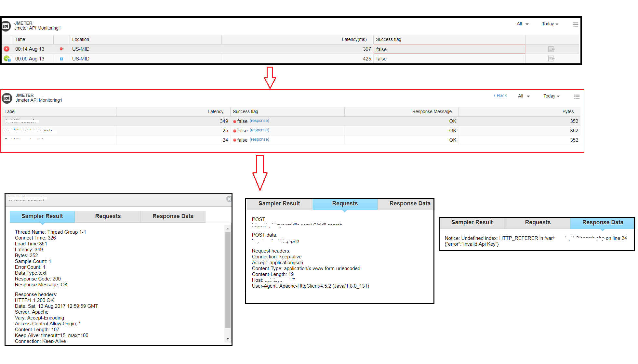Image resolution: width=638 pixels, height=364 pixels.
Task: Click scrollbar down arrow in sampler popup
Action: tap(228, 339)
